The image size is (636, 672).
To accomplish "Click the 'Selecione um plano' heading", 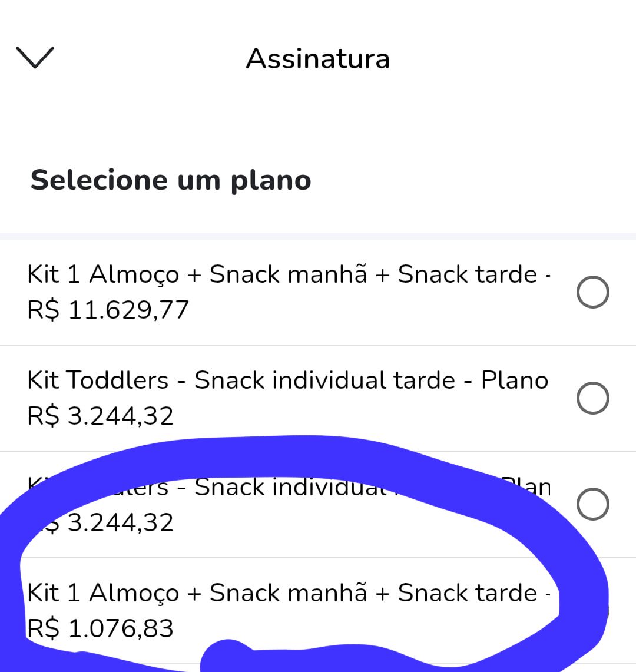I will click(171, 180).
